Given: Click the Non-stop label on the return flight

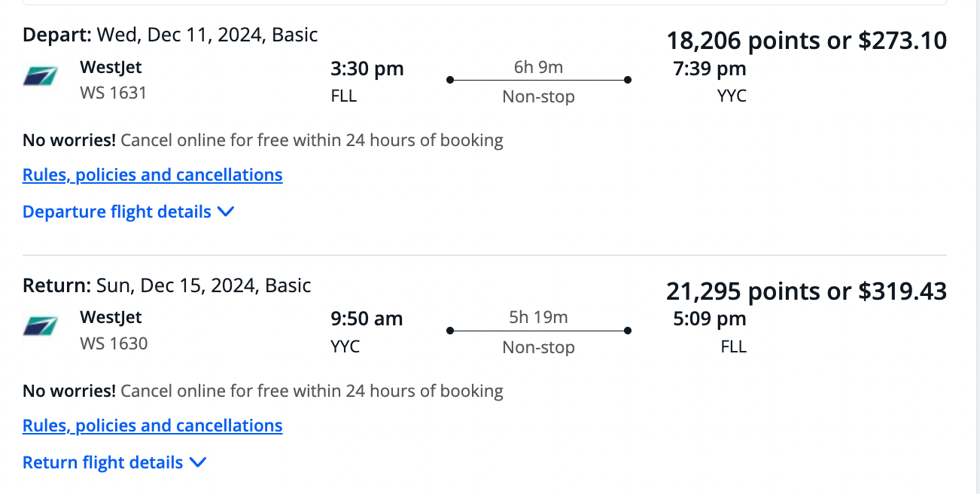Looking at the screenshot, I should coord(538,347).
